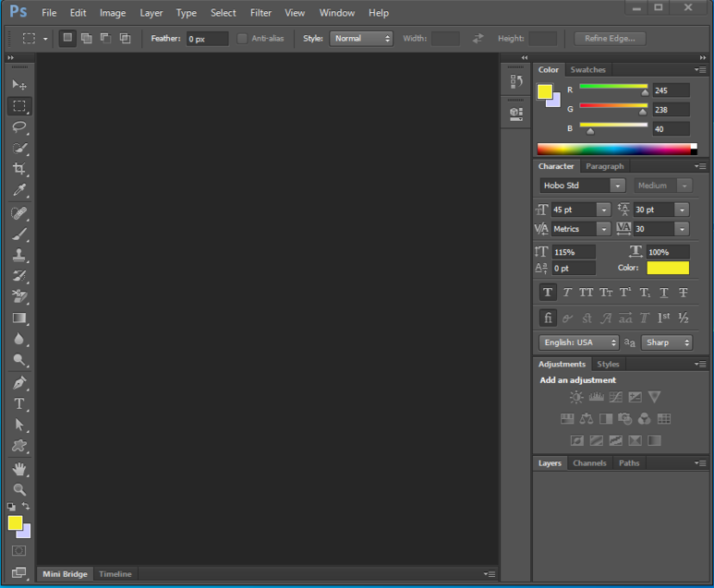Select the Move tool
The height and width of the screenshot is (588, 714).
click(19, 85)
